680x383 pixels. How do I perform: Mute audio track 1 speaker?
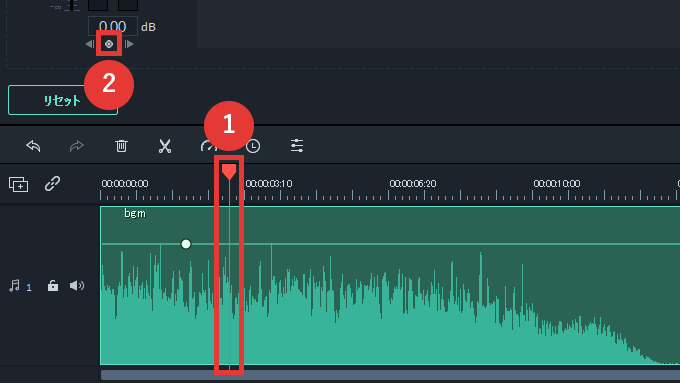(x=77, y=285)
